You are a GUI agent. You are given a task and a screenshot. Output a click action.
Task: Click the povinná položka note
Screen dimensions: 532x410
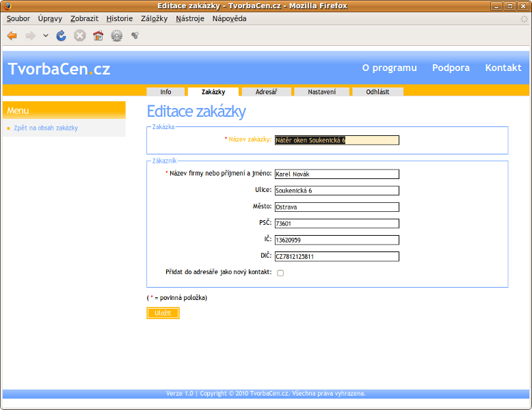pos(177,298)
